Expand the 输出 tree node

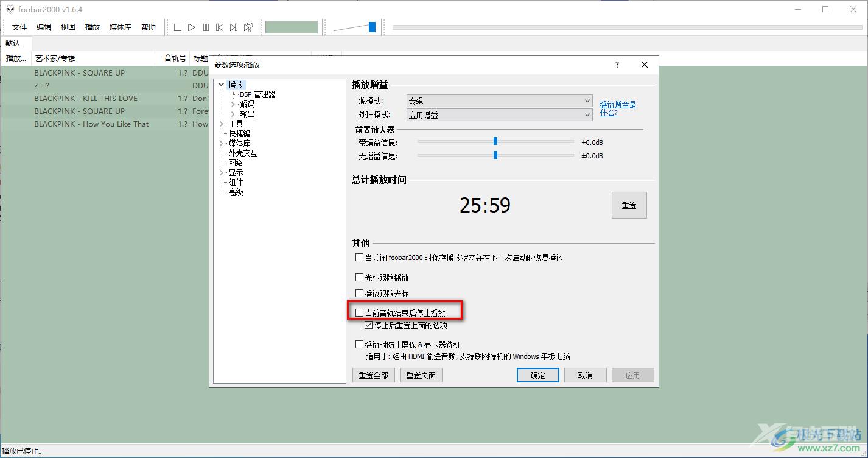pyautogui.click(x=233, y=114)
